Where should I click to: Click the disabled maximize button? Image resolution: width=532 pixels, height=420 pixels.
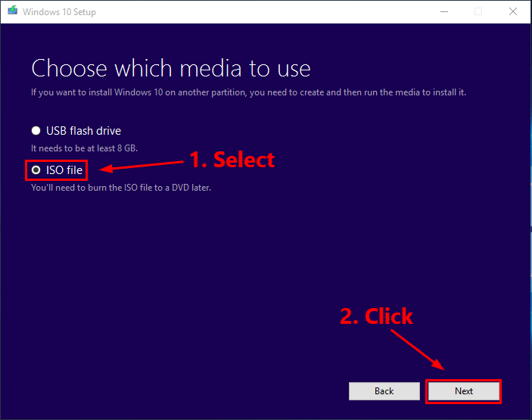pyautogui.click(x=478, y=12)
